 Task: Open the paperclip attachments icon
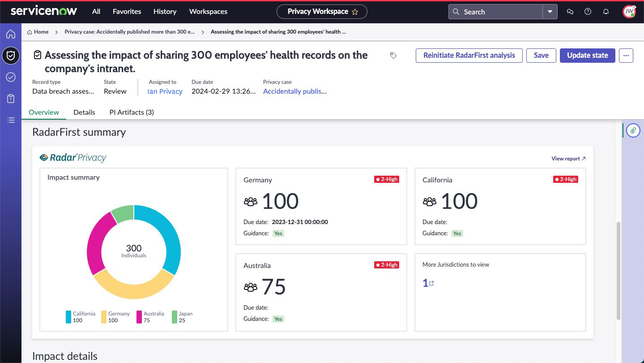tap(633, 130)
